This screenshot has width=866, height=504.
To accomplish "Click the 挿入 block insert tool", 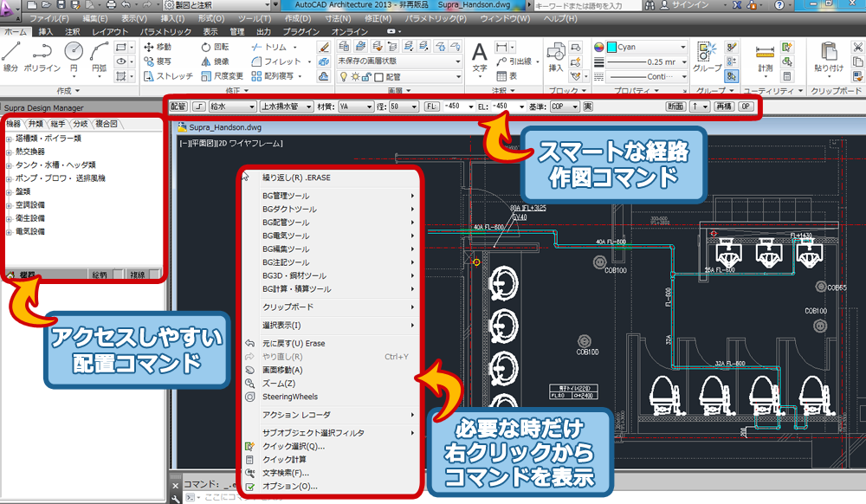I will pyautogui.click(x=556, y=59).
